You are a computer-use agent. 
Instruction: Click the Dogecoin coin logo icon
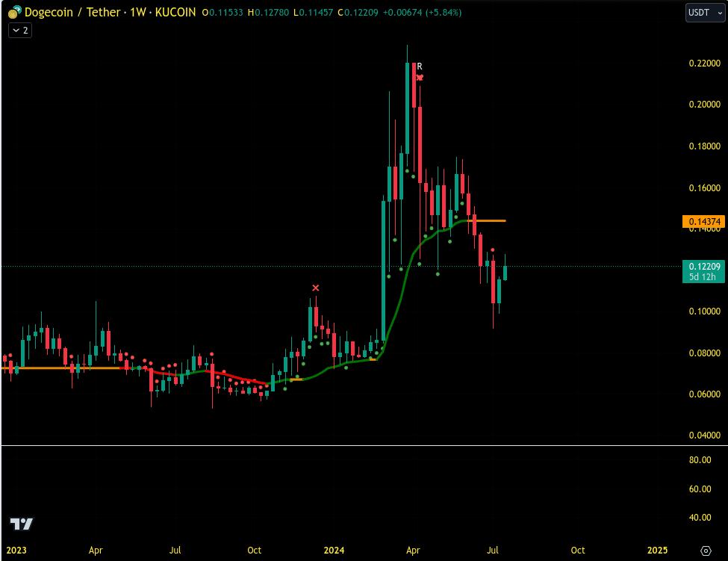15,12
